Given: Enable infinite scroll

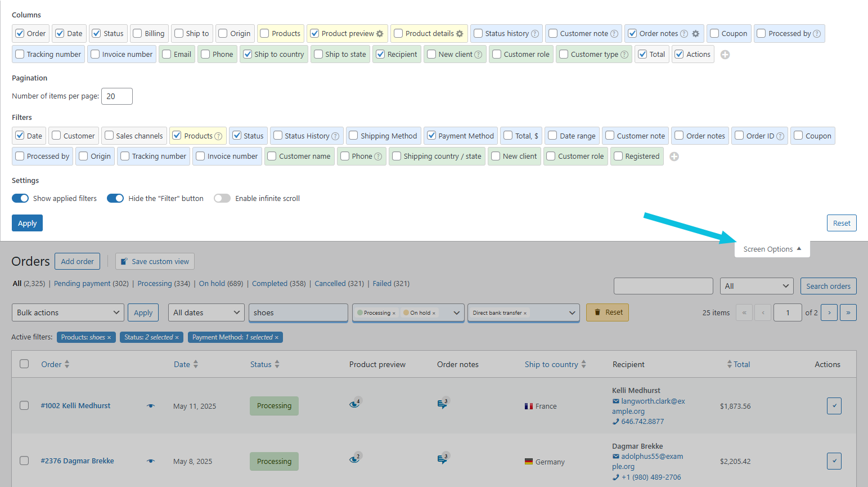Looking at the screenshot, I should [x=222, y=198].
